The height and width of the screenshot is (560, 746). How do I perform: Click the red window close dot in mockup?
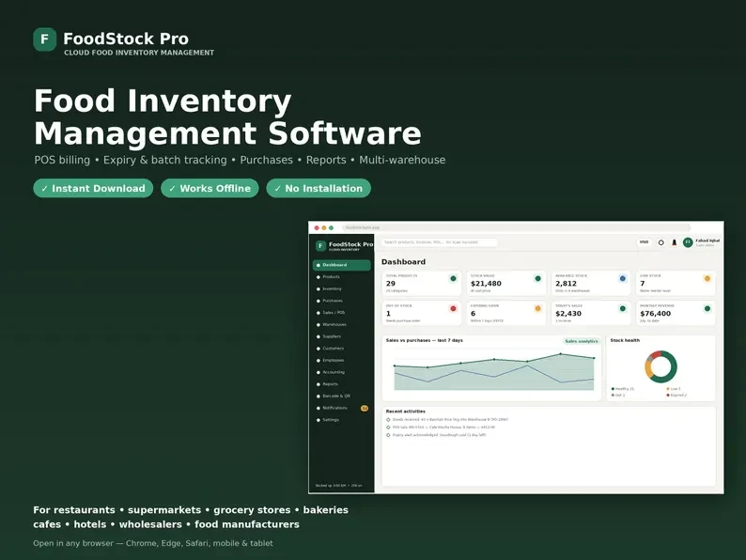click(x=317, y=228)
